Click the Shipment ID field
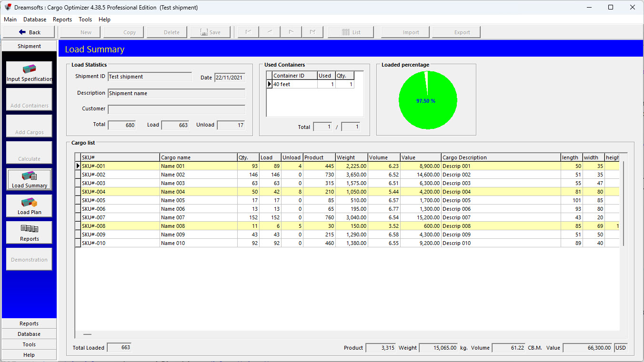This screenshot has width=644, height=362. pos(150,77)
